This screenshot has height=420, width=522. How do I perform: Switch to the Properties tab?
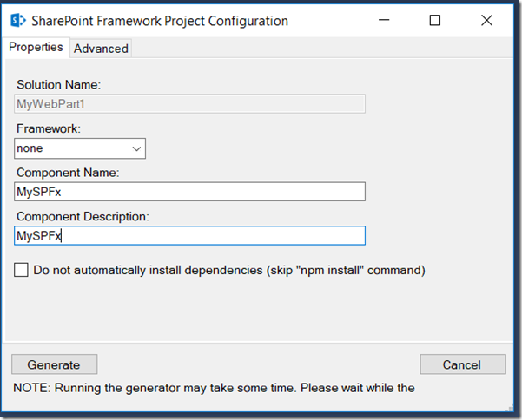click(x=36, y=48)
